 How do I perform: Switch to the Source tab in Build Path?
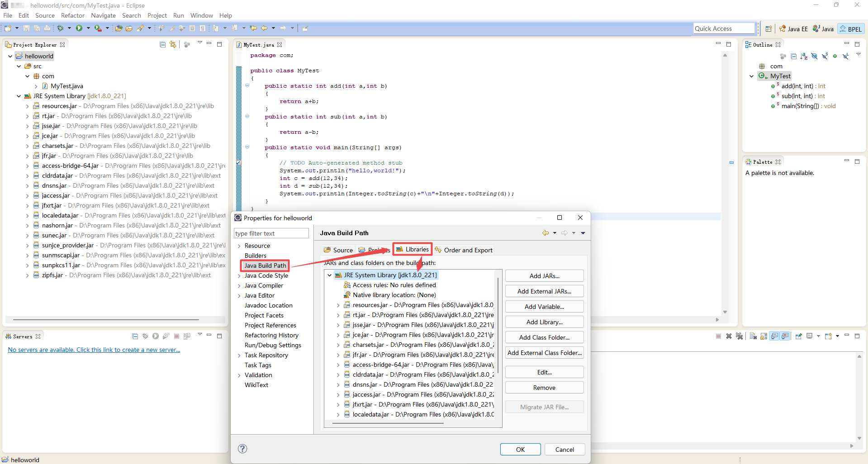[x=338, y=250]
